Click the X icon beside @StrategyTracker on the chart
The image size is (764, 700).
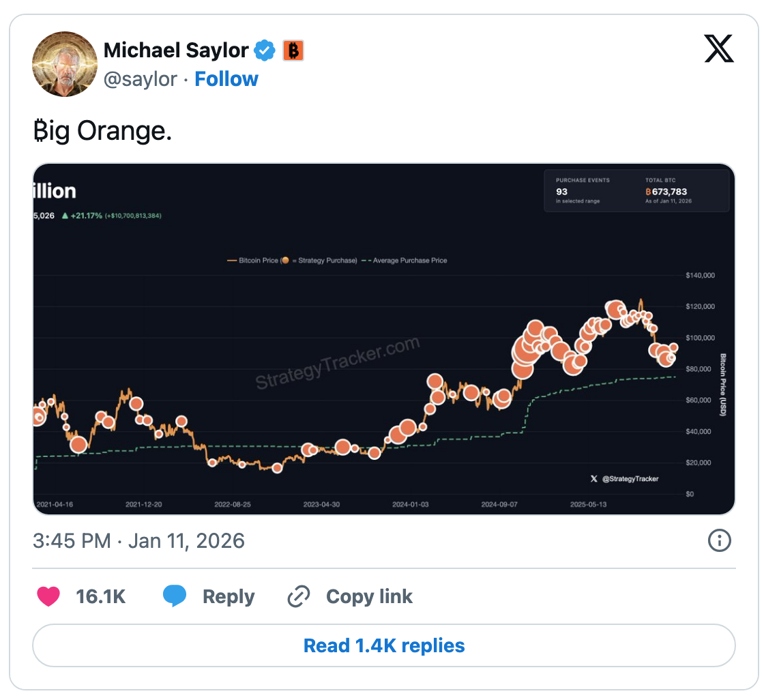pyautogui.click(x=594, y=478)
